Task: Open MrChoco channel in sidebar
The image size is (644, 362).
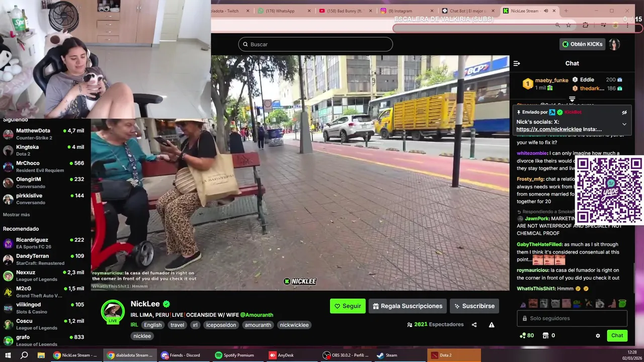Action: [45, 166]
